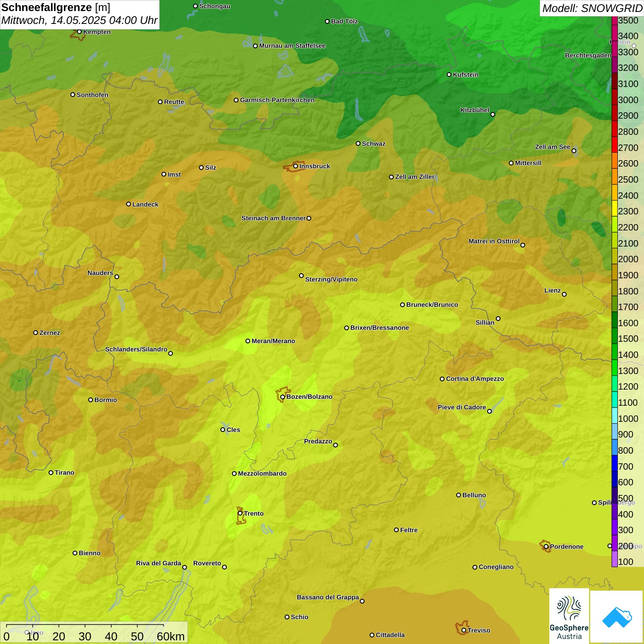
Task: Click the Brixen/Bressanone label
Action: coord(379,328)
